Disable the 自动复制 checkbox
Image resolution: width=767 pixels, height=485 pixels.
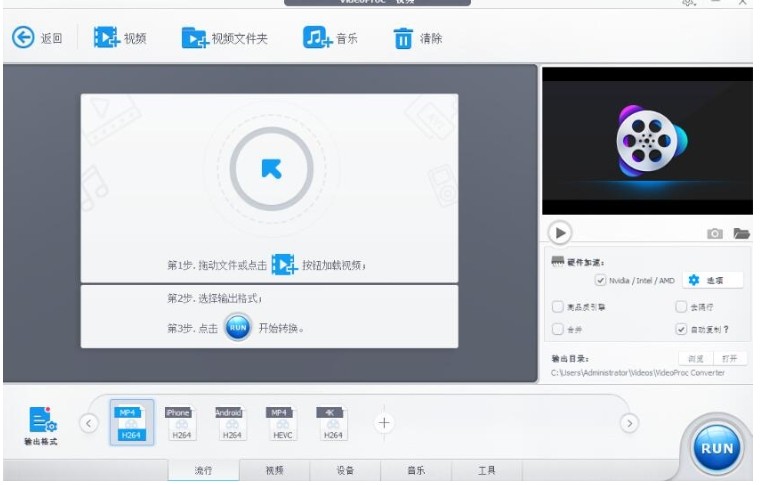pyautogui.click(x=681, y=328)
